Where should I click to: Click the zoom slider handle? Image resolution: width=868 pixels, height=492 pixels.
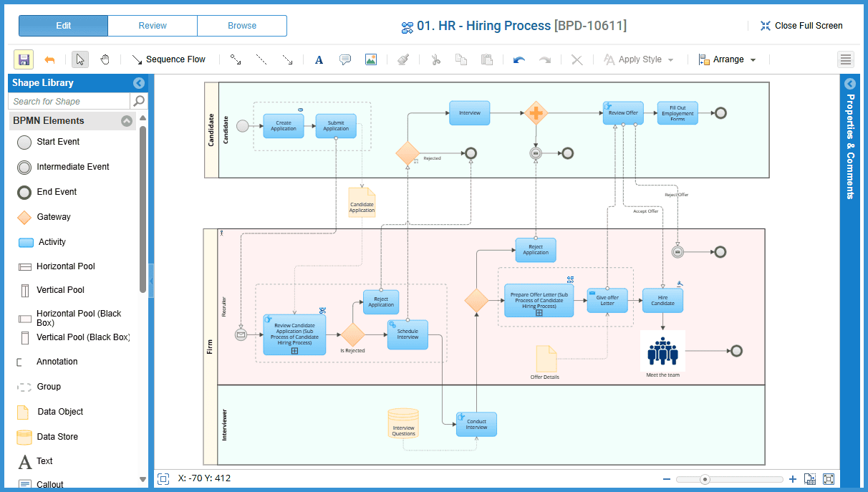pyautogui.click(x=705, y=479)
